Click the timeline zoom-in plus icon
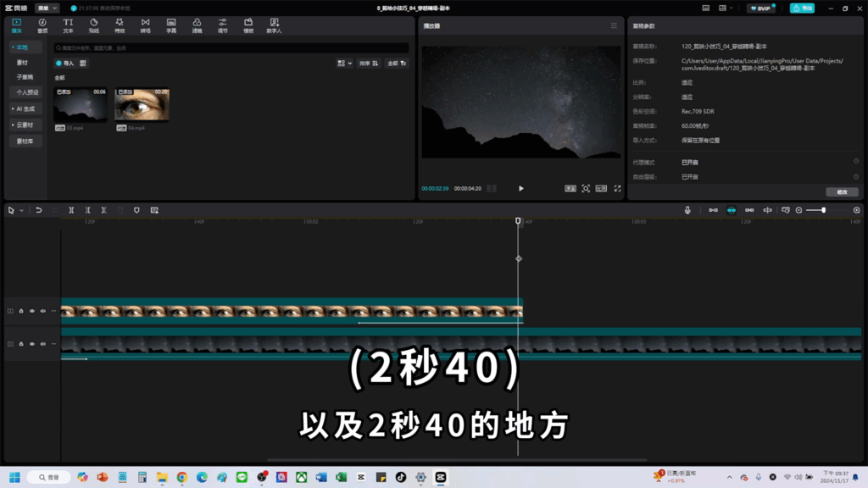This screenshot has height=488, width=868. pos(856,210)
